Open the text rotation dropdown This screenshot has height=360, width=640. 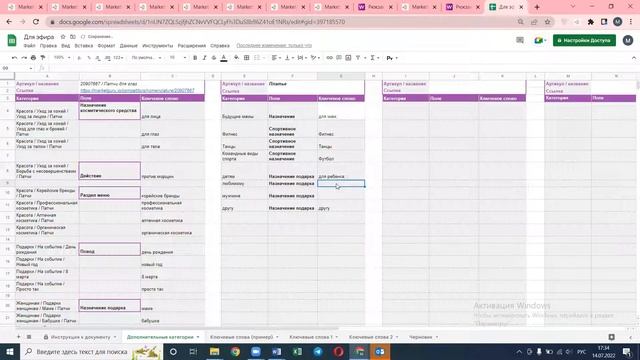coord(315,58)
